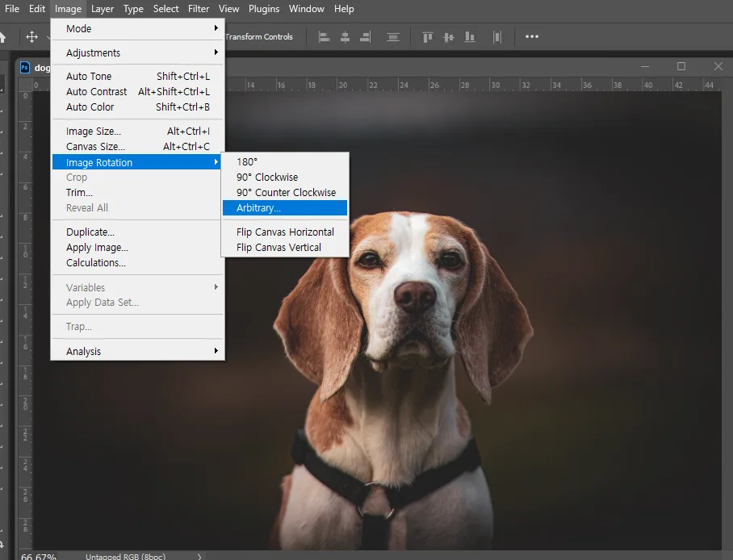Align vertical centers icon
The image size is (733, 560).
click(448, 37)
